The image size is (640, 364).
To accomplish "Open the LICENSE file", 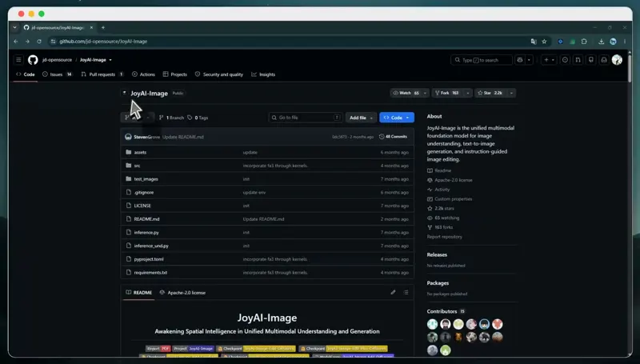I will 142,206.
